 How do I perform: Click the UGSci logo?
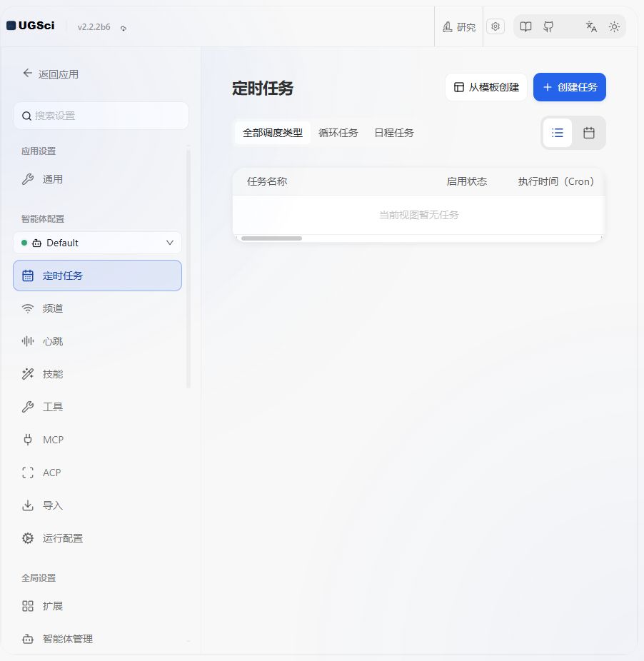(31, 26)
